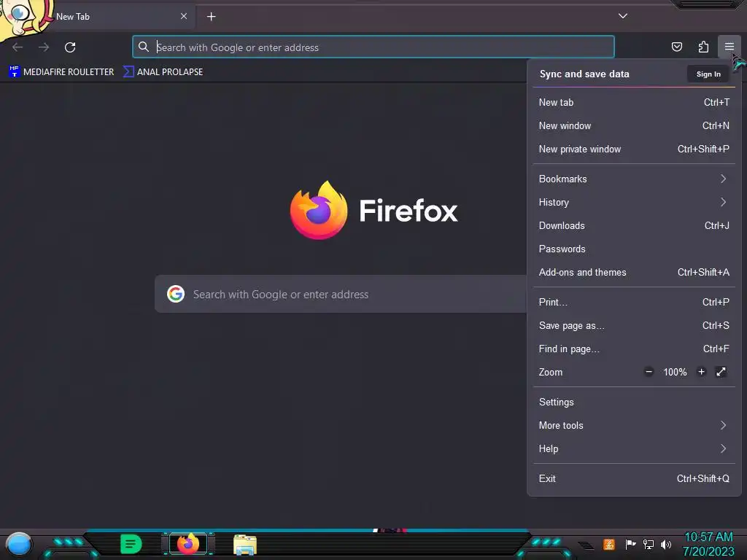Go back one page
747x560 pixels.
click(18, 47)
